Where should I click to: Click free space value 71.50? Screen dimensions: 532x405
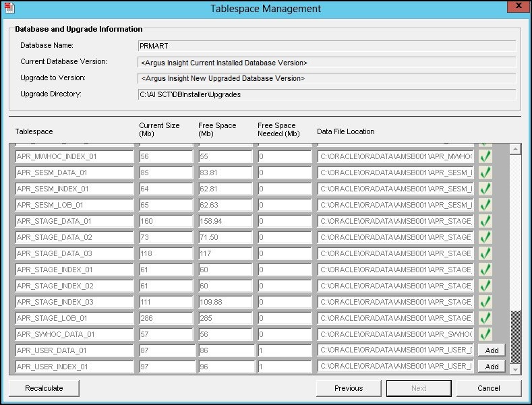[226, 237]
